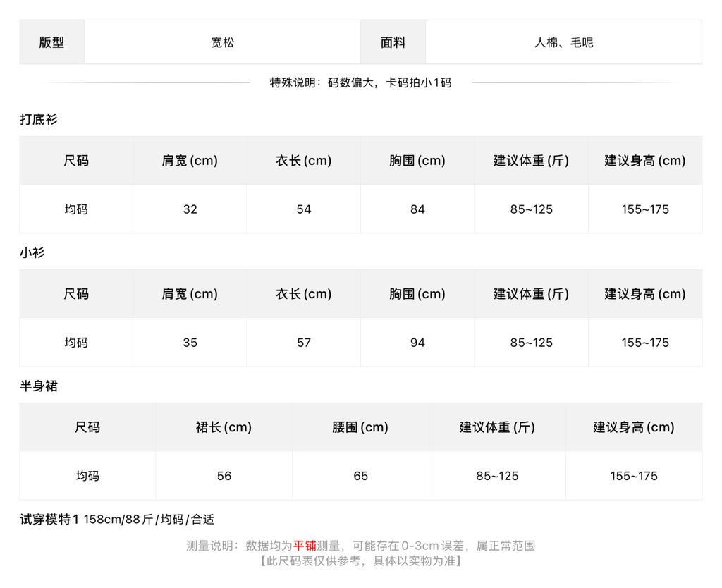Select skirt length value 56
This screenshot has width=722, height=588.
[224, 476]
